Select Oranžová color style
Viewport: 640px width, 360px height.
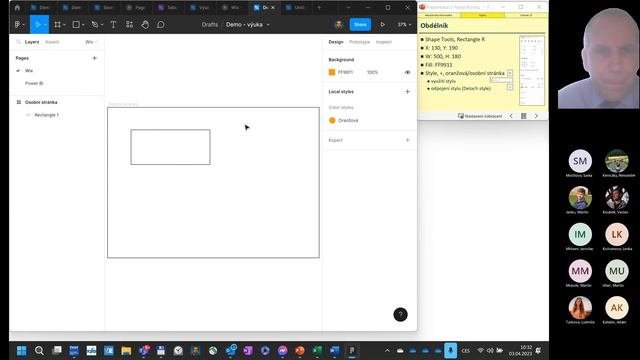click(343, 120)
